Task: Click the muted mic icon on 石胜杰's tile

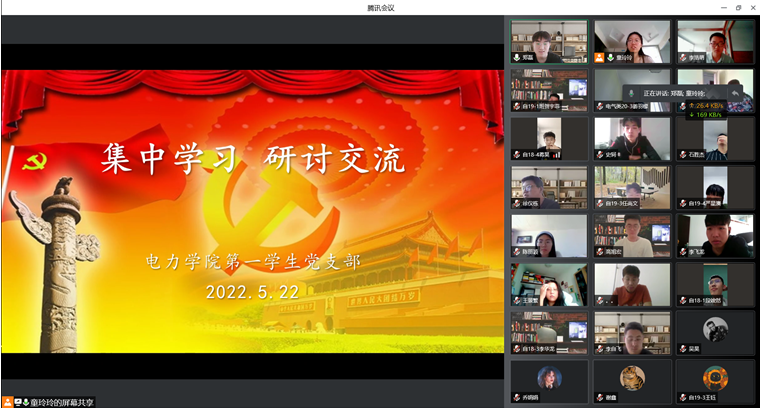Action: click(x=683, y=155)
